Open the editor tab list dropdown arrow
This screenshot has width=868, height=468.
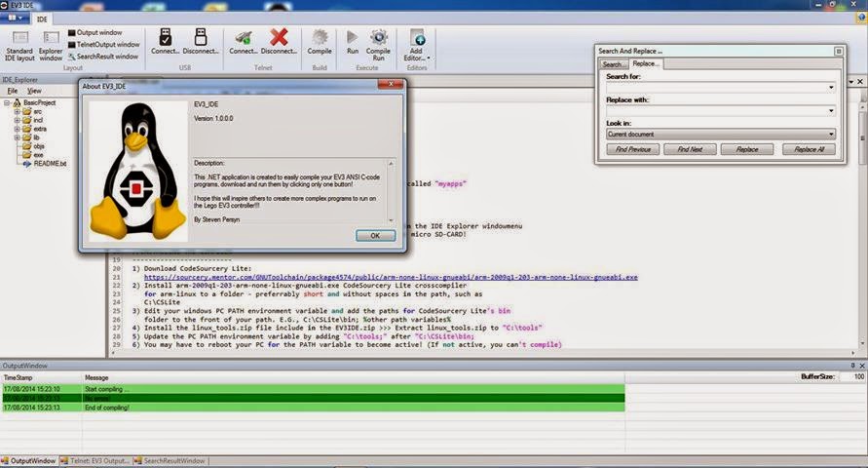click(x=851, y=82)
